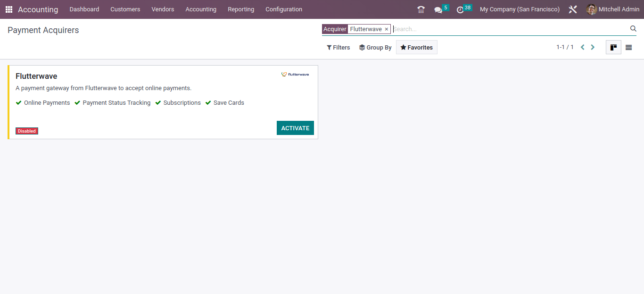Expand the Group By dropdown
The width and height of the screenshot is (644, 294).
(375, 48)
